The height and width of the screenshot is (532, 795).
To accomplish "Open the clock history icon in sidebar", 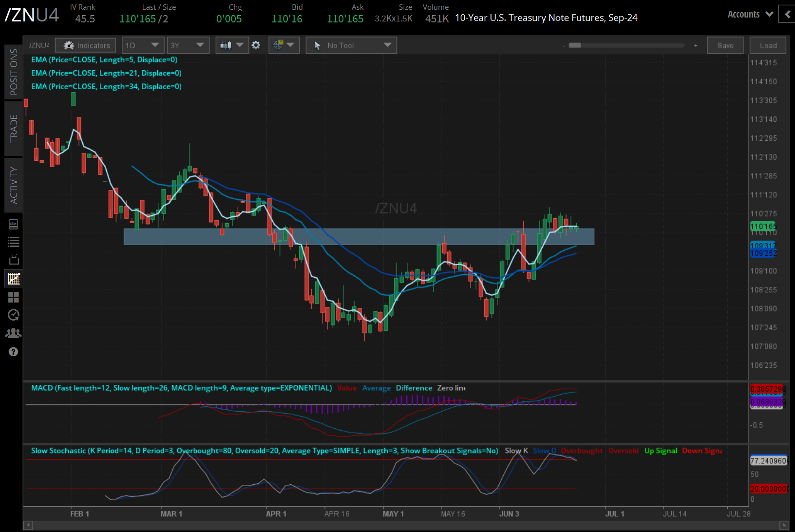I will (14, 315).
